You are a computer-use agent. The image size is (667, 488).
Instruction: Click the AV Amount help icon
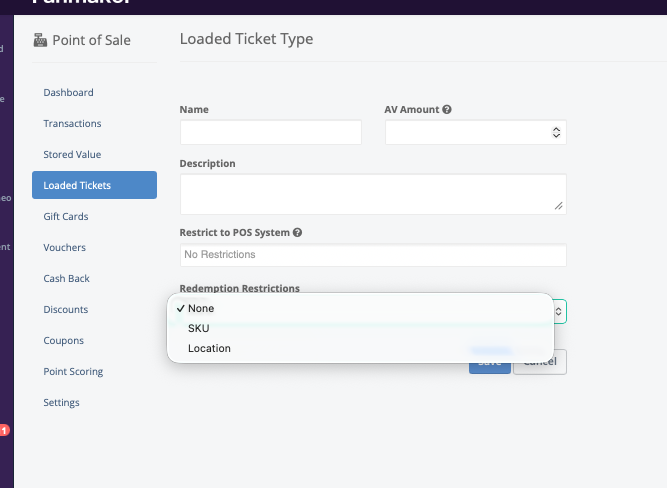coord(447,109)
